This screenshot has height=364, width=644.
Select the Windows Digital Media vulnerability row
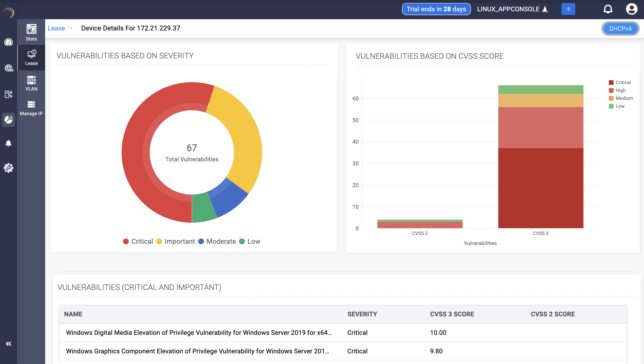coord(199,332)
